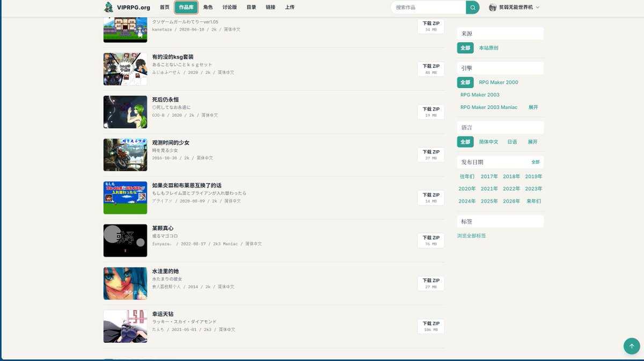This screenshot has height=361, width=644.
Task: Select 全部 under the 来源 filter
Action: tap(465, 48)
